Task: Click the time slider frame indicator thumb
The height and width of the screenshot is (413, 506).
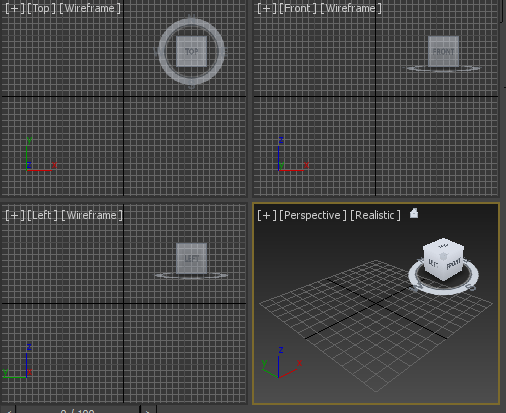Action: click(x=77, y=410)
